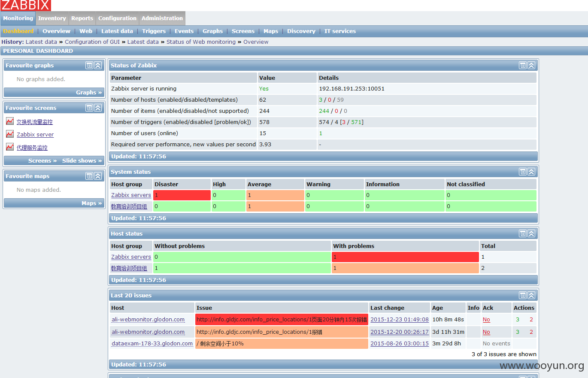Click the '/ 剩余空间小于10%' issue cell

point(282,344)
